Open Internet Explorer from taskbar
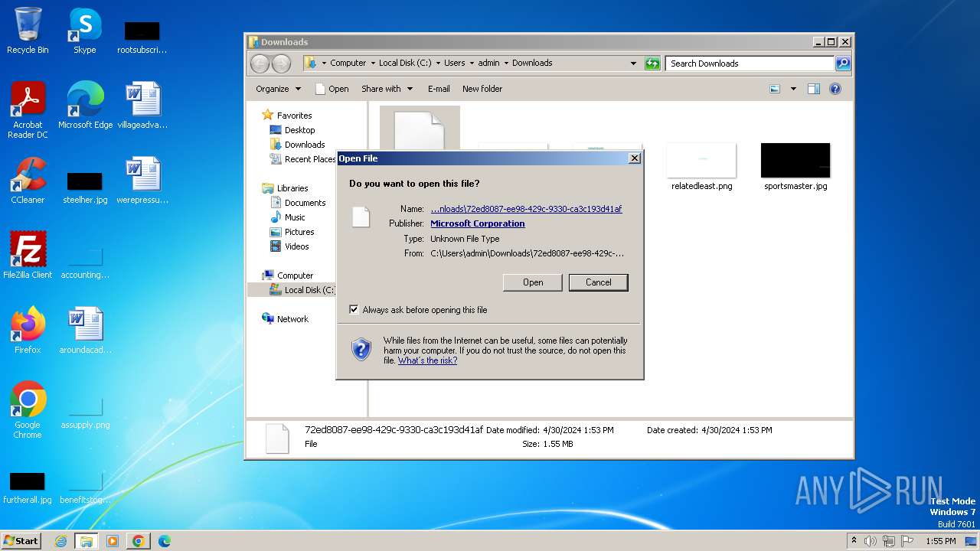 coord(60,541)
